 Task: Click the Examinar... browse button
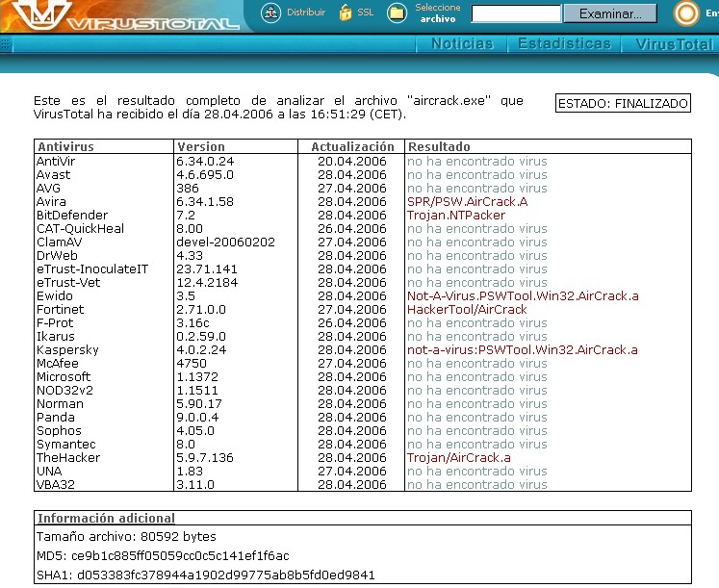click(610, 13)
